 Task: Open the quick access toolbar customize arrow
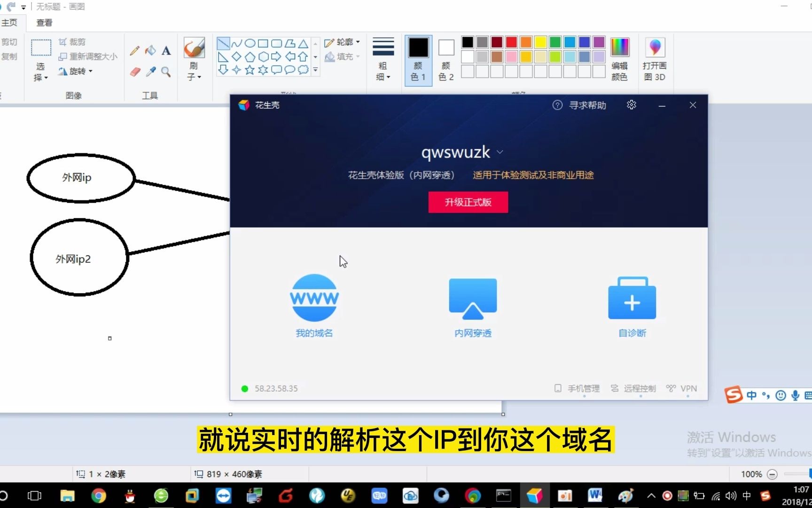coord(23,7)
